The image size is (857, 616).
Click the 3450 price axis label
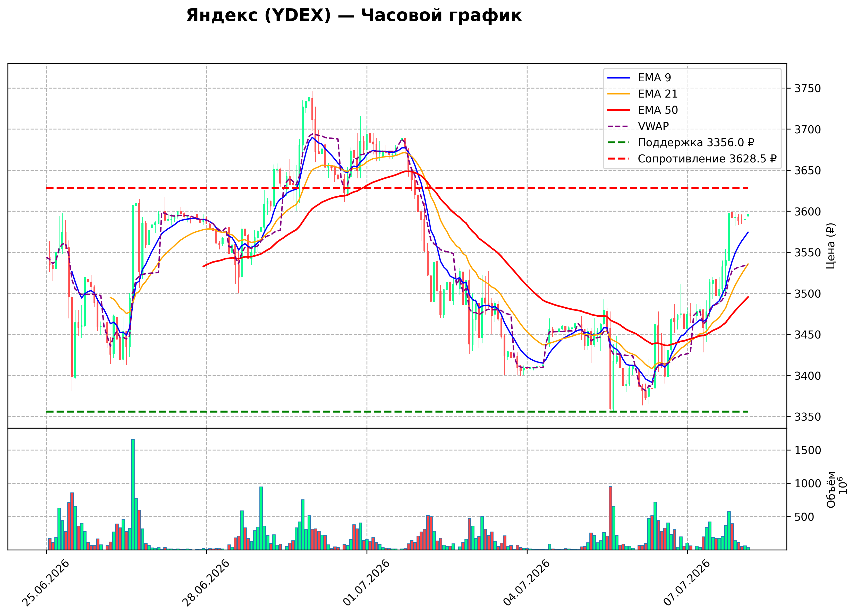[808, 335]
